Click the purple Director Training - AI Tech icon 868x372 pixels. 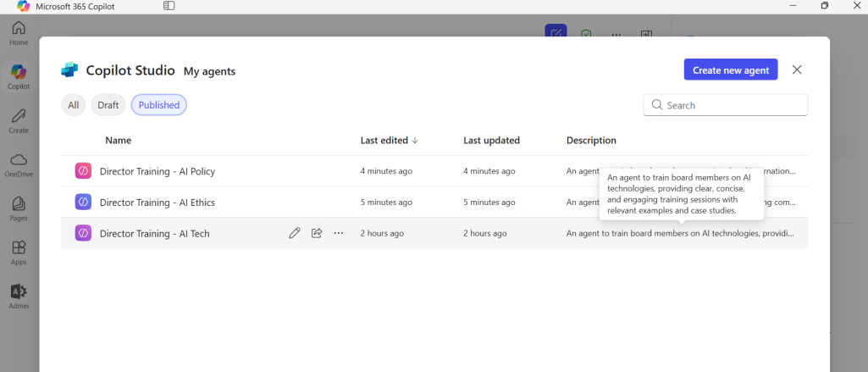click(83, 233)
